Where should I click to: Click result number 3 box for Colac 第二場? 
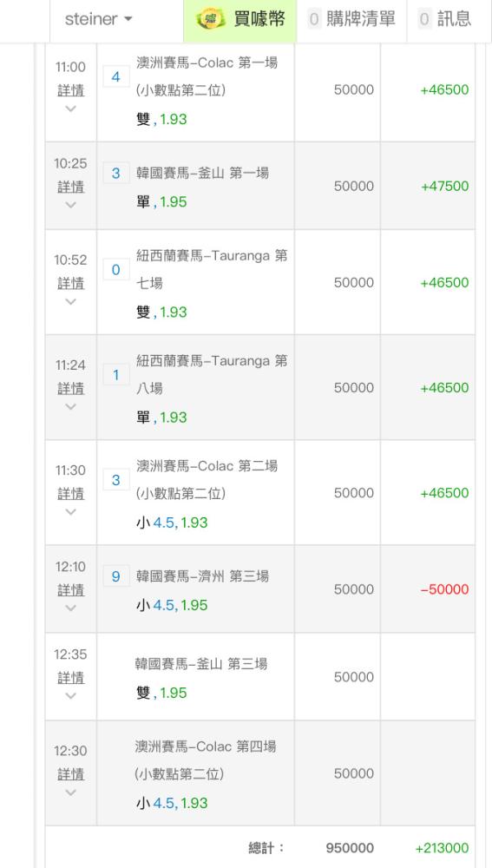pyautogui.click(x=116, y=479)
